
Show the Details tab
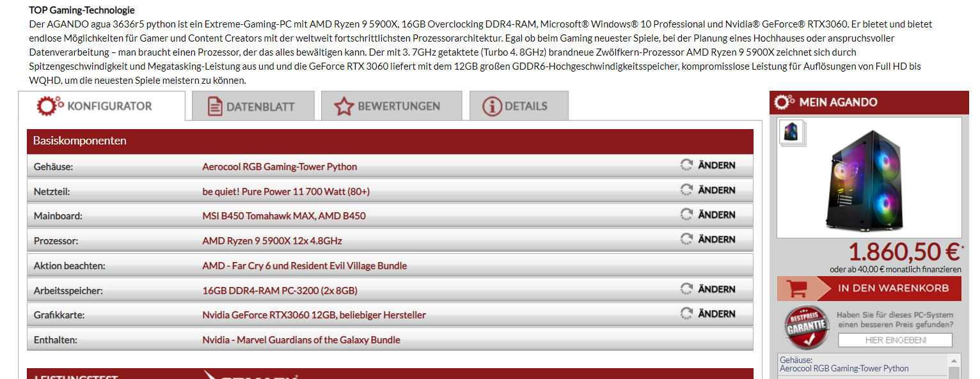[519, 105]
